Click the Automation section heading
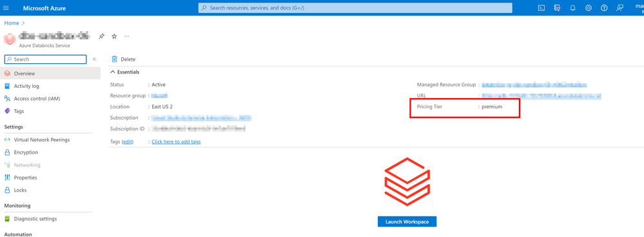Viewport: 644px width, 237px height. click(x=17, y=234)
